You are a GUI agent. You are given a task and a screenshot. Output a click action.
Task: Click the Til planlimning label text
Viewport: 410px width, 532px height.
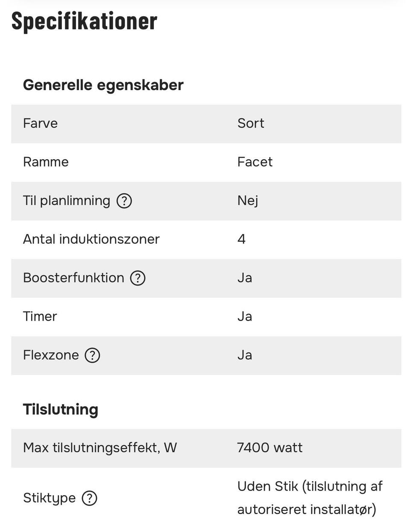pos(67,201)
